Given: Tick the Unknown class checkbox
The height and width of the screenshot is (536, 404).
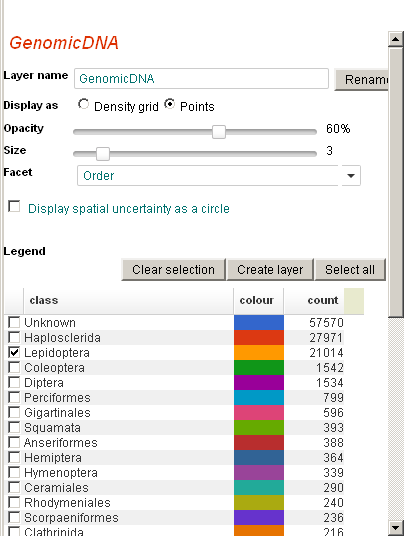Looking at the screenshot, I should (14, 322).
